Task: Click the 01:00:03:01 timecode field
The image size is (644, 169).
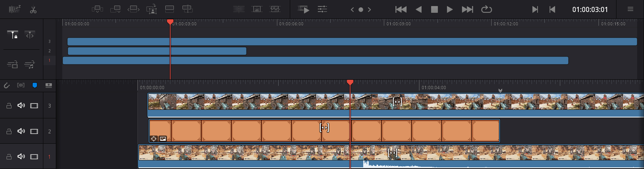Action: [590, 9]
